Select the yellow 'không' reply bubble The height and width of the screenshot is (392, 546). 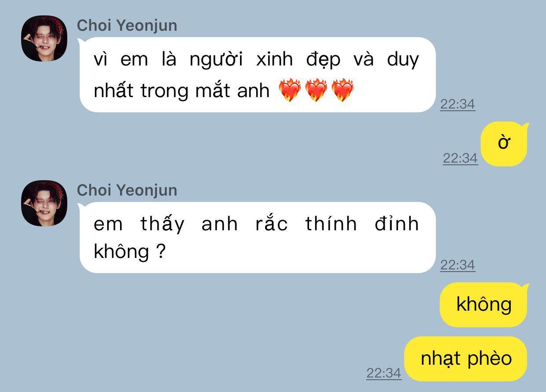click(484, 305)
